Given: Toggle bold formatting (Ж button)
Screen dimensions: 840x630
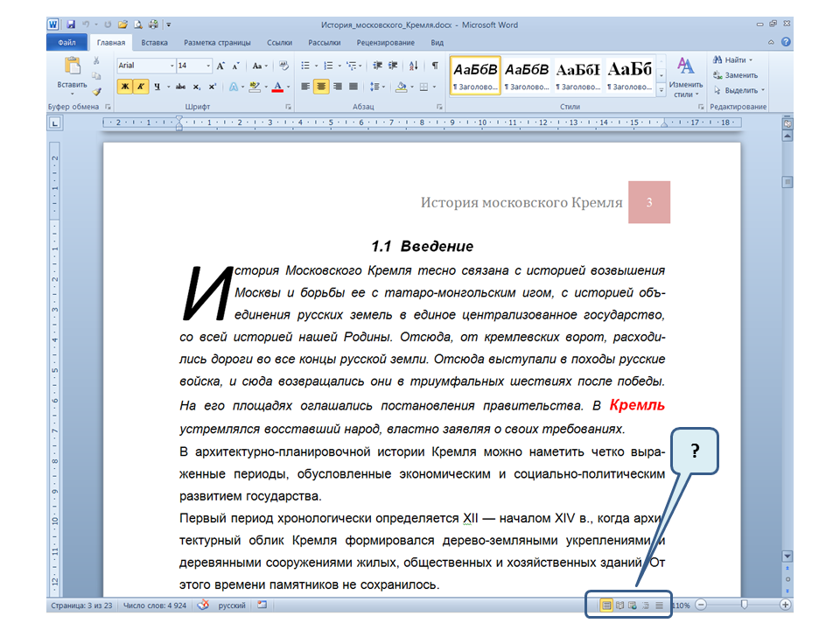Looking at the screenshot, I should click(x=124, y=87).
